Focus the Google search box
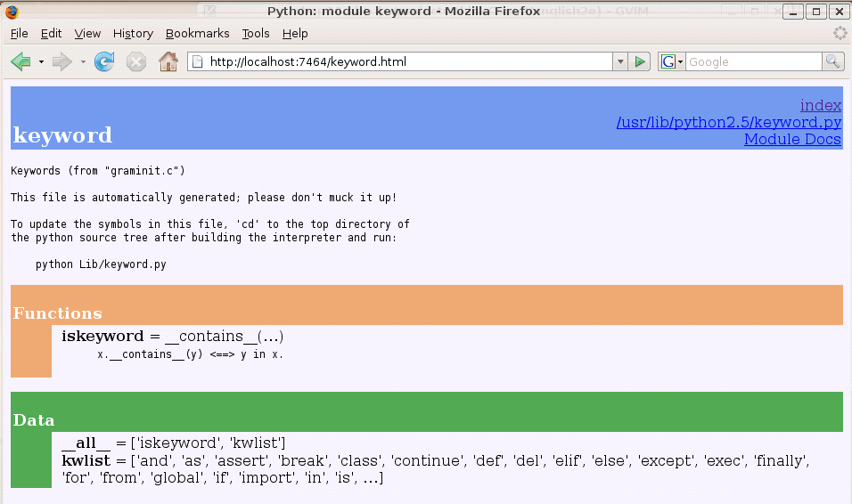This screenshot has height=504, width=852. [x=752, y=61]
